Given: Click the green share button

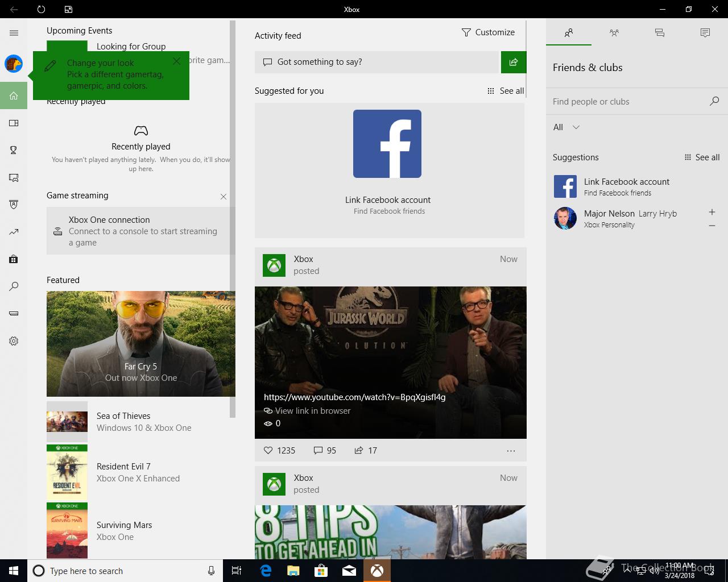Looking at the screenshot, I should [514, 62].
